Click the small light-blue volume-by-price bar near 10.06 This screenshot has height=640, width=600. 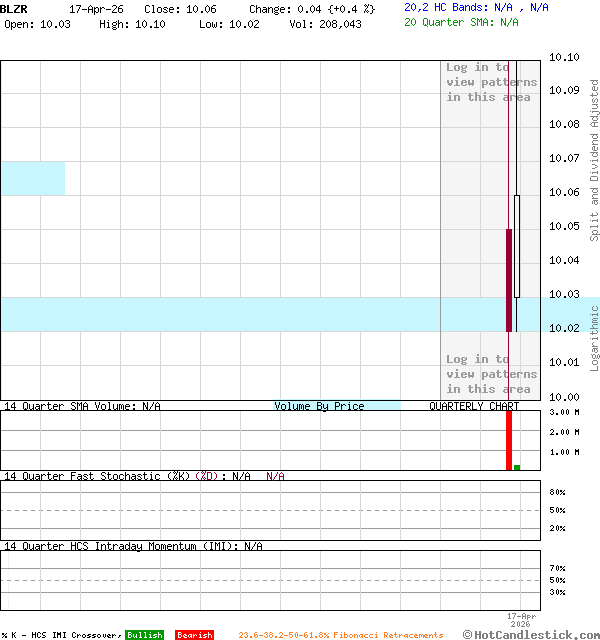point(32,178)
